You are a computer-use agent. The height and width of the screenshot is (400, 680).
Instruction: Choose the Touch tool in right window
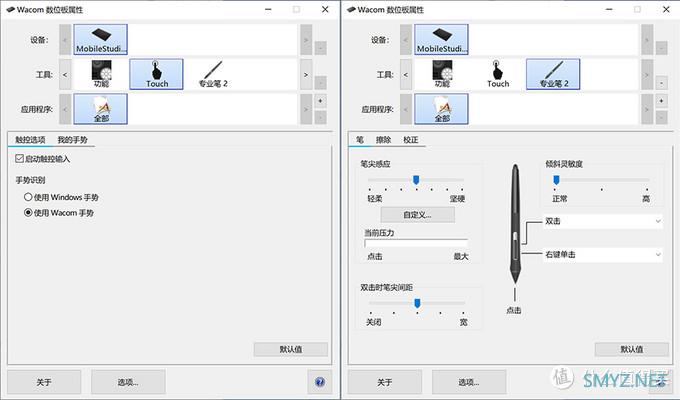point(498,74)
